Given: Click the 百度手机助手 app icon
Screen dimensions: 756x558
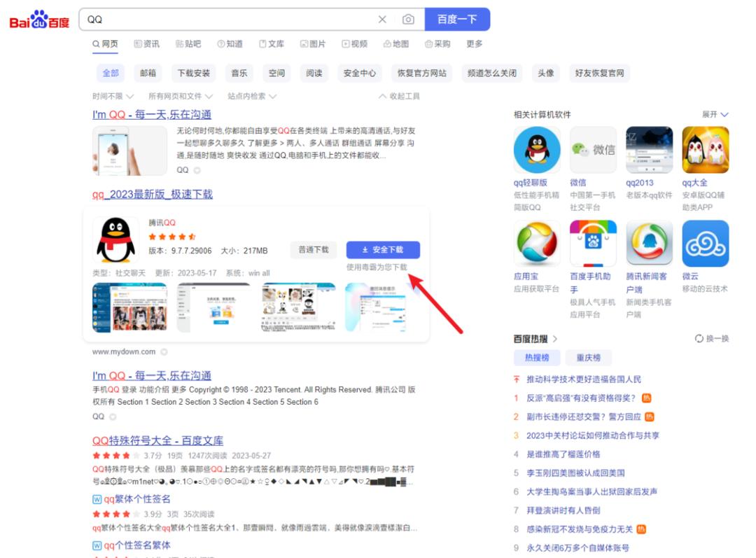Looking at the screenshot, I should click(x=593, y=244).
